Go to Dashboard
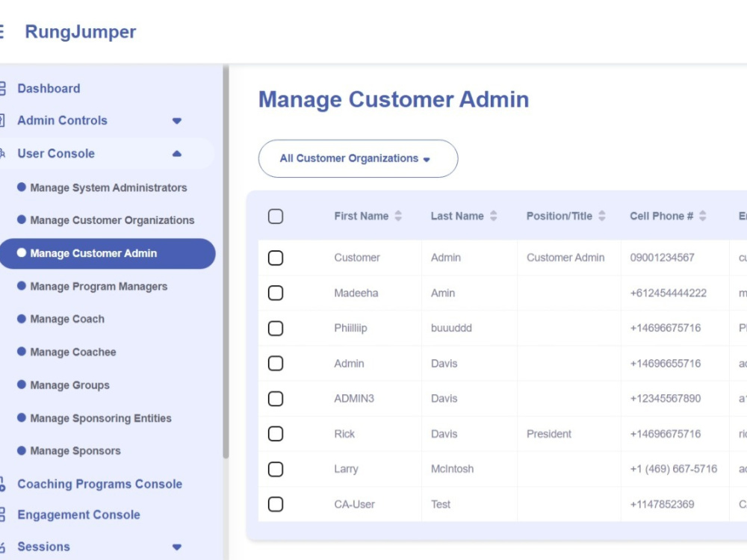Viewport: 747px width, 560px height. point(49,89)
